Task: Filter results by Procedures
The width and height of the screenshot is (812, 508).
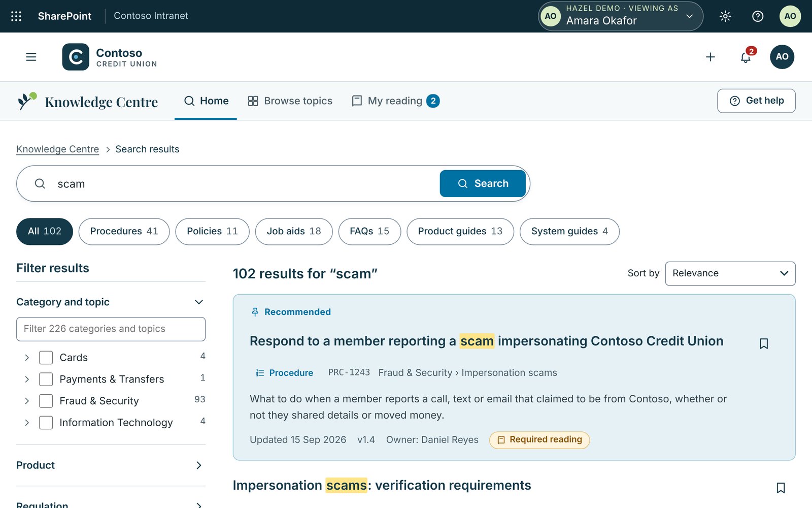Action: pyautogui.click(x=124, y=232)
